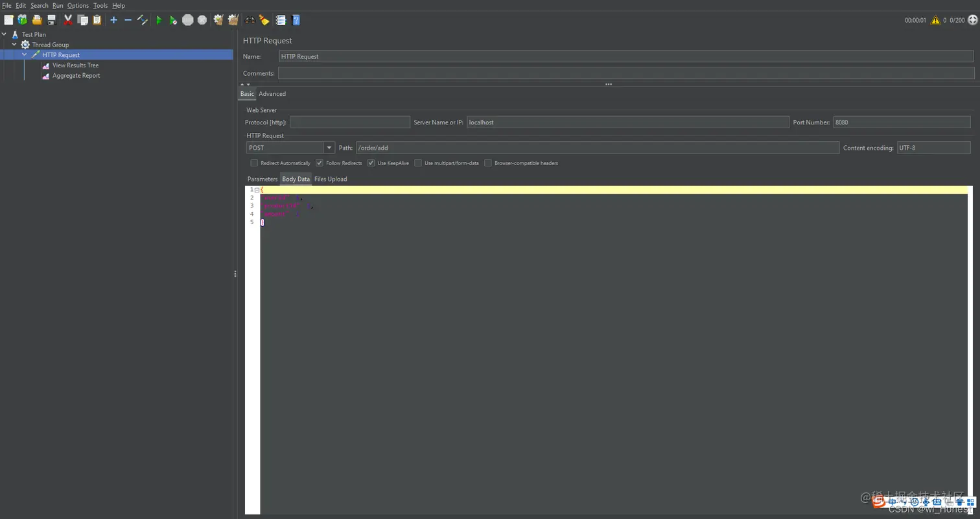Screen dimensions: 980x519
Task: Create a new test plan via toolbar
Action: [8, 20]
